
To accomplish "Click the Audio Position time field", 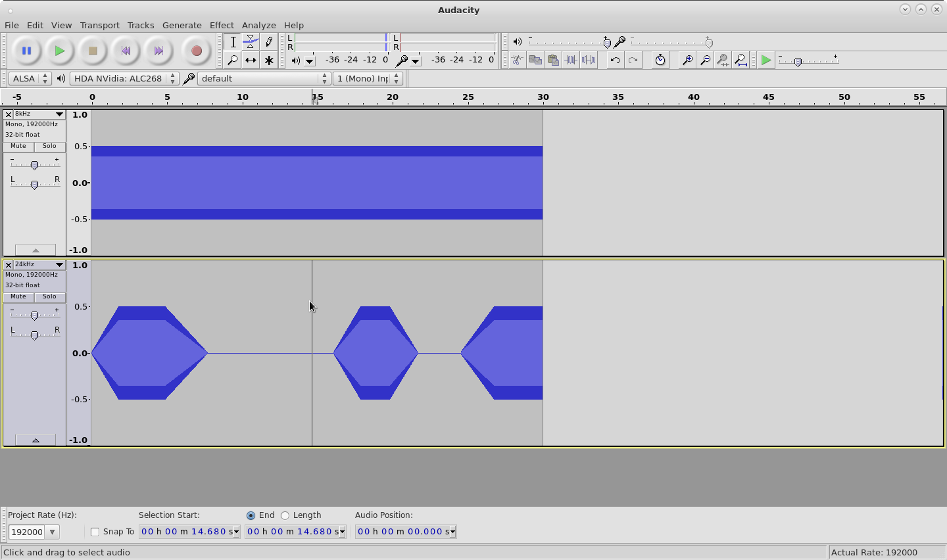I will (406, 532).
